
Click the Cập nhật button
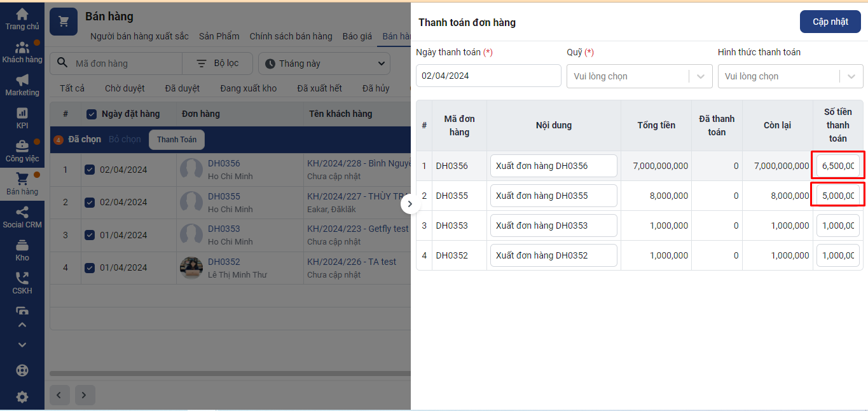click(830, 22)
